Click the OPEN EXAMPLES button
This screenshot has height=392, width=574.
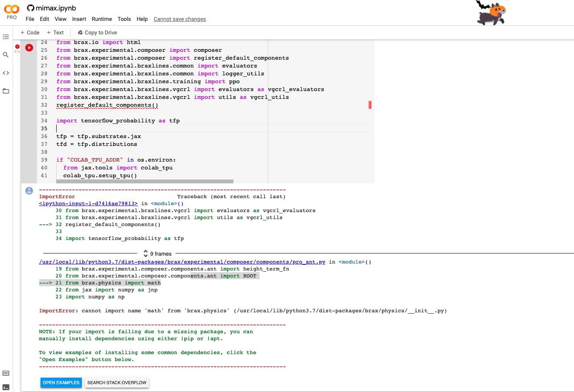pos(61,382)
